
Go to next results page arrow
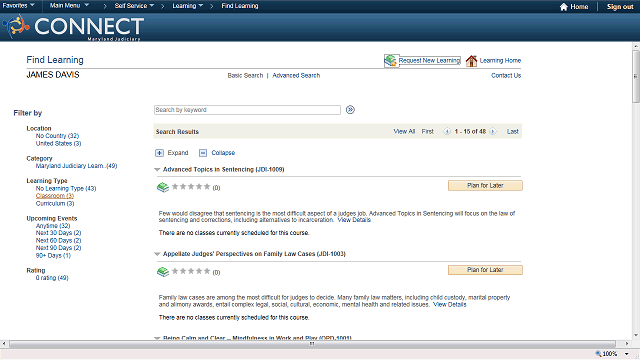[x=493, y=131]
